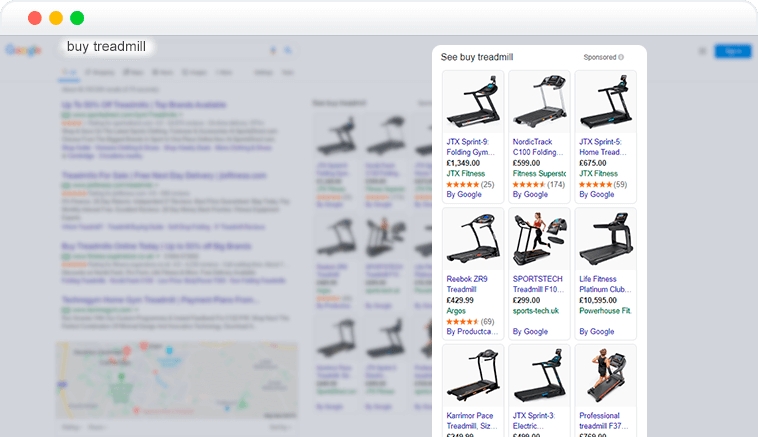Open SPORTSTECH Treadmill F10 link
758x437 pixels.
click(538, 284)
